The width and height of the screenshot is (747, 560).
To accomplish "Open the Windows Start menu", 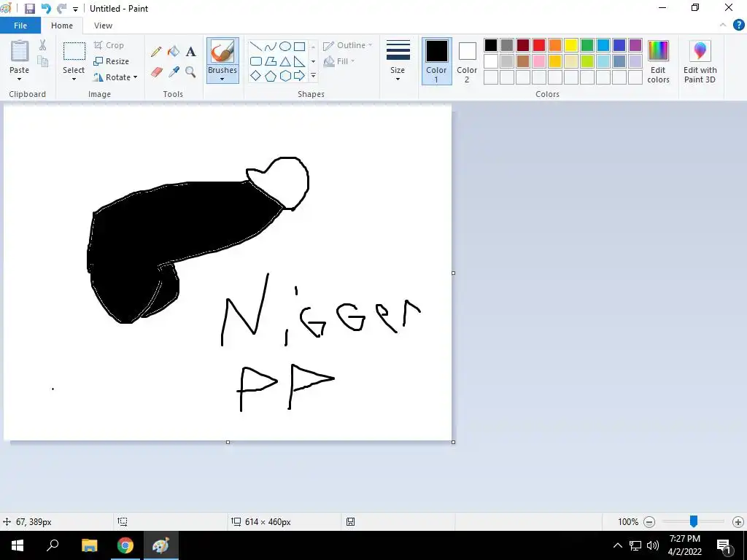I will pyautogui.click(x=18, y=545).
